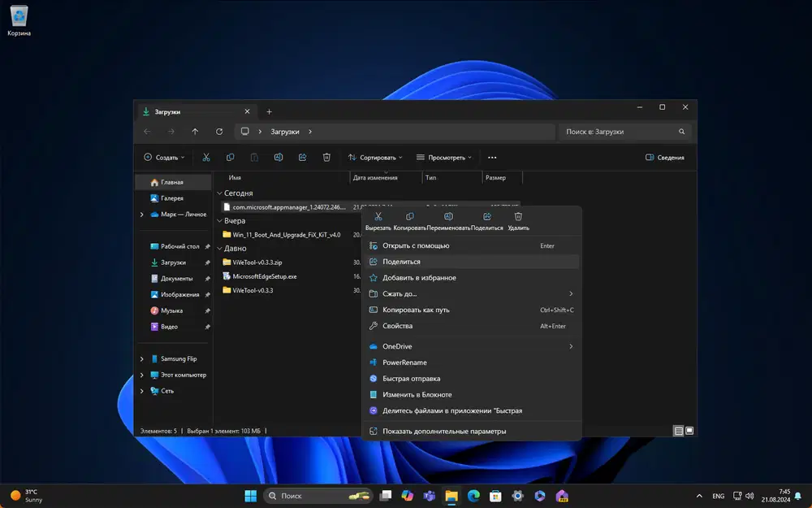
Task: Click Показать дополнительные параметры
Action: (444, 431)
